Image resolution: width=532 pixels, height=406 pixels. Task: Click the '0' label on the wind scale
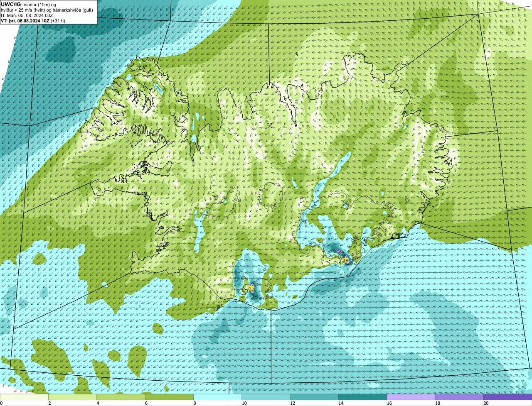pos(1,403)
